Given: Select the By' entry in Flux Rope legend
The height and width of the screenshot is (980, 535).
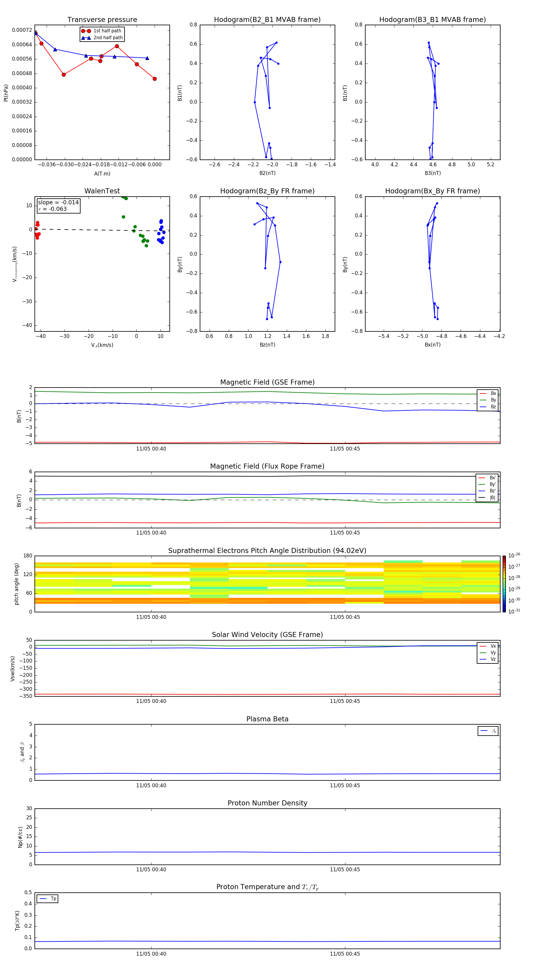Looking at the screenshot, I should coord(487,484).
